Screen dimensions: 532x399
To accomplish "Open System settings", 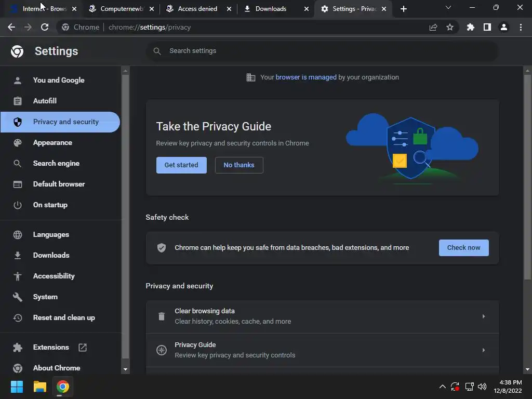I will pyautogui.click(x=60, y=297).
